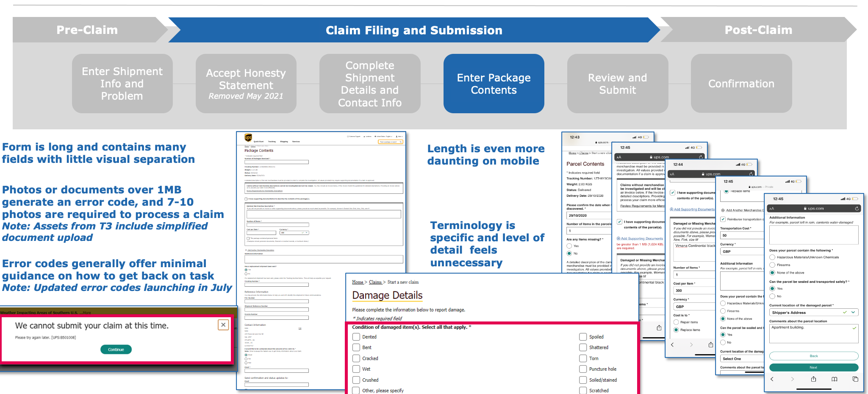Select the Pre-Claim stage arrow
The height and width of the screenshot is (394, 868).
tap(90, 30)
